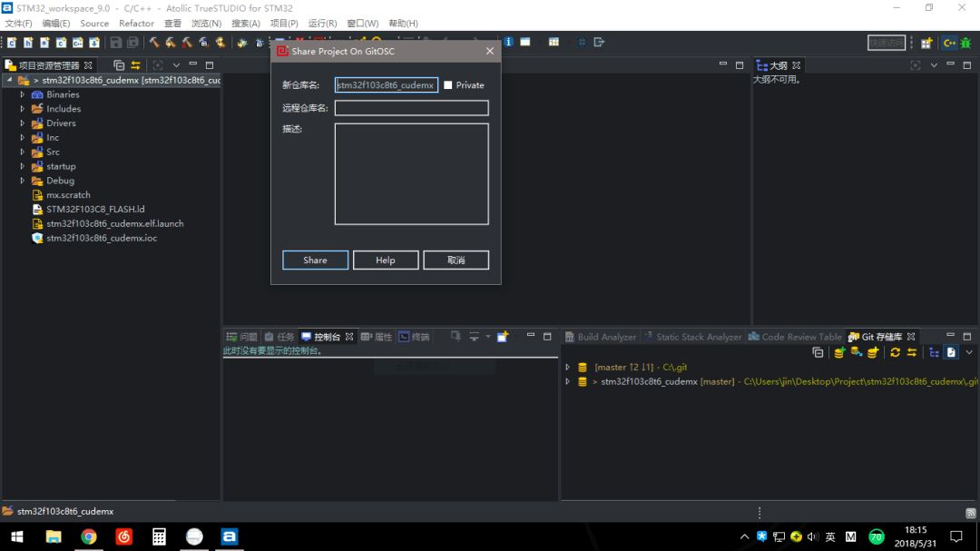This screenshot has height=551, width=980.
Task: Click the Share button
Action: (315, 261)
